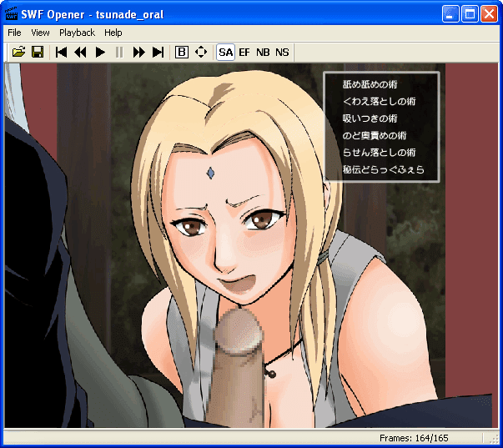This screenshot has height=448, width=503.
Task: Open the Help menu
Action: pos(113,33)
